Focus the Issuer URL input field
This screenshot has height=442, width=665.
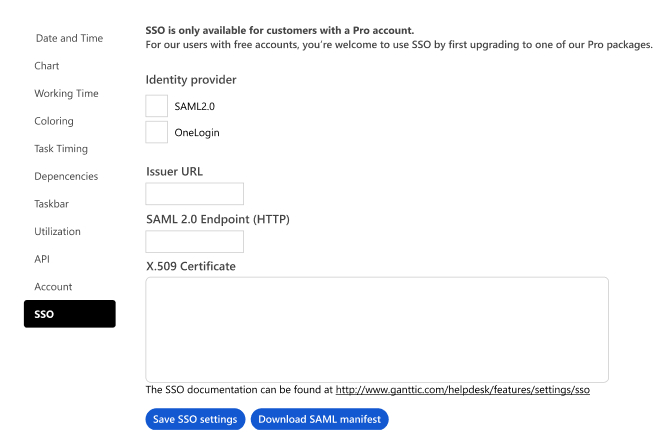(x=195, y=194)
